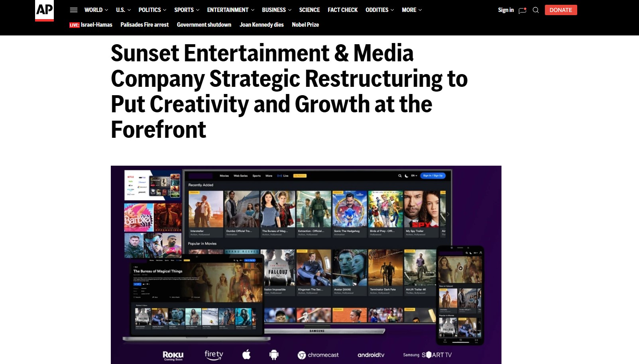Visit the Nobel Prize topic link
This screenshot has width=639, height=364.
point(305,25)
